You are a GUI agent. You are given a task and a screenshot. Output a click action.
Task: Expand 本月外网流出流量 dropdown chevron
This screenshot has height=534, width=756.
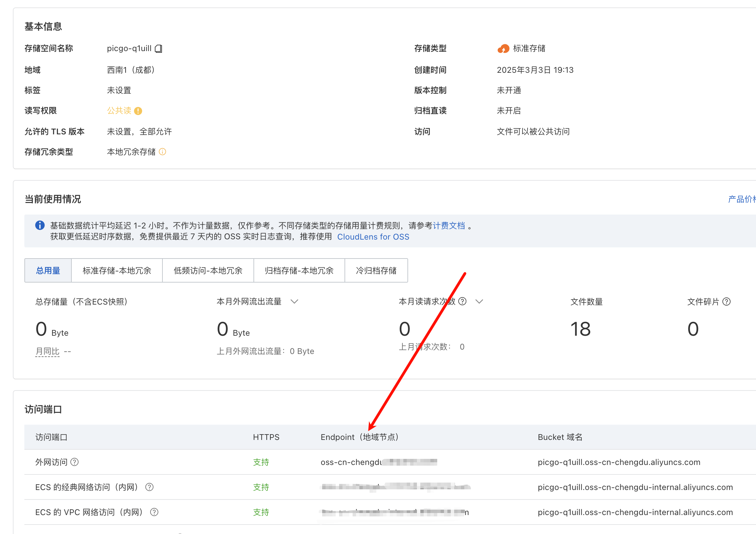pos(294,301)
